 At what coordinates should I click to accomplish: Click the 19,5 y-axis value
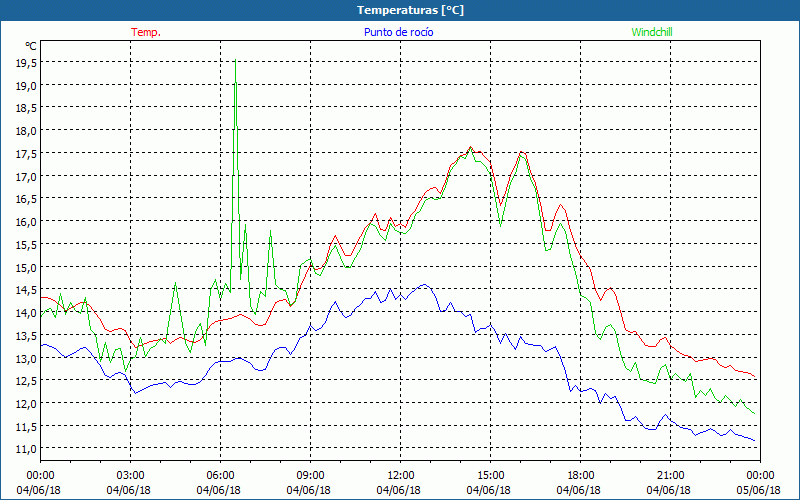point(27,62)
